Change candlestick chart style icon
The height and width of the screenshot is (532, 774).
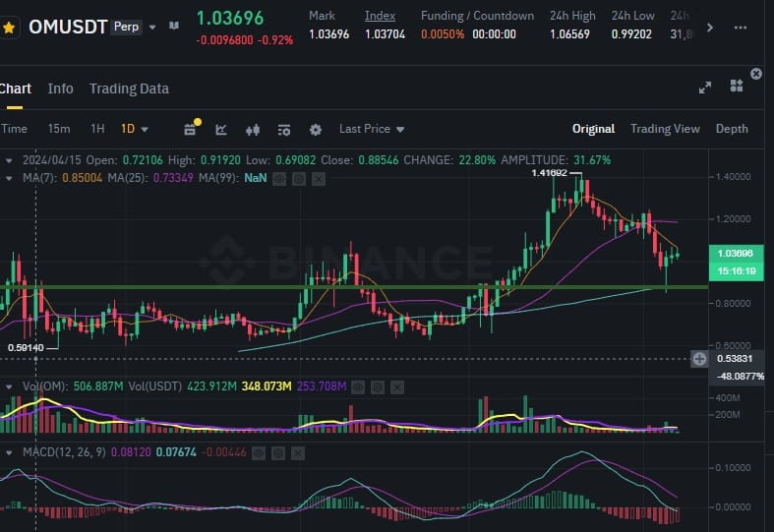253,130
